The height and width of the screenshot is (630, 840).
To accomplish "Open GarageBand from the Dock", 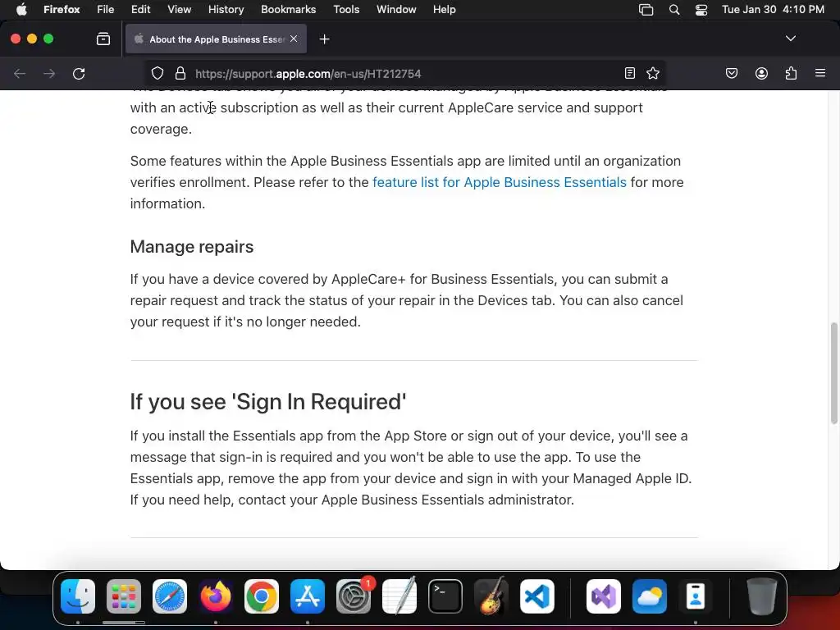I will point(491,596).
